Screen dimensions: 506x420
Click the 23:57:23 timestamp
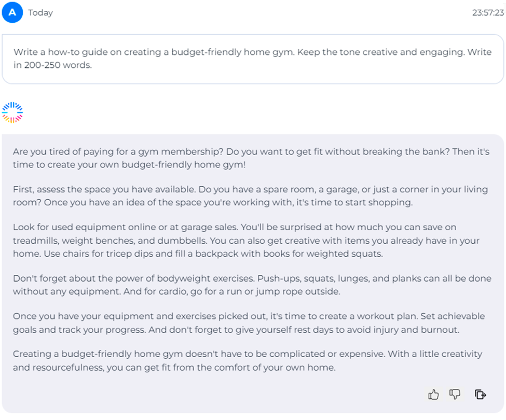[x=488, y=12]
